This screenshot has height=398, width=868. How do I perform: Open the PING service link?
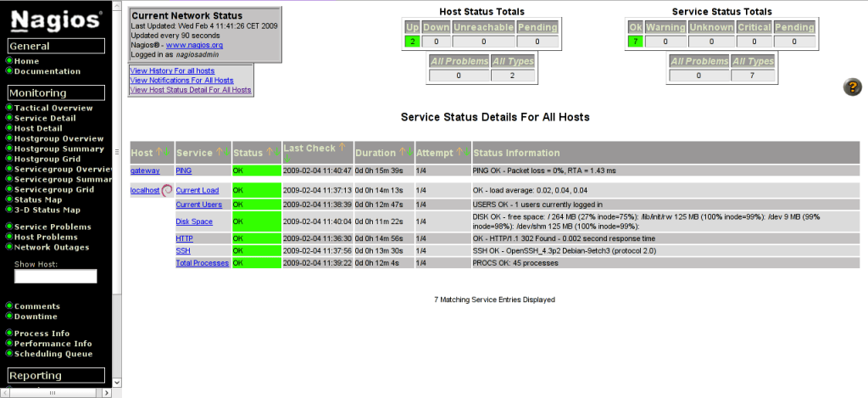[x=184, y=171]
